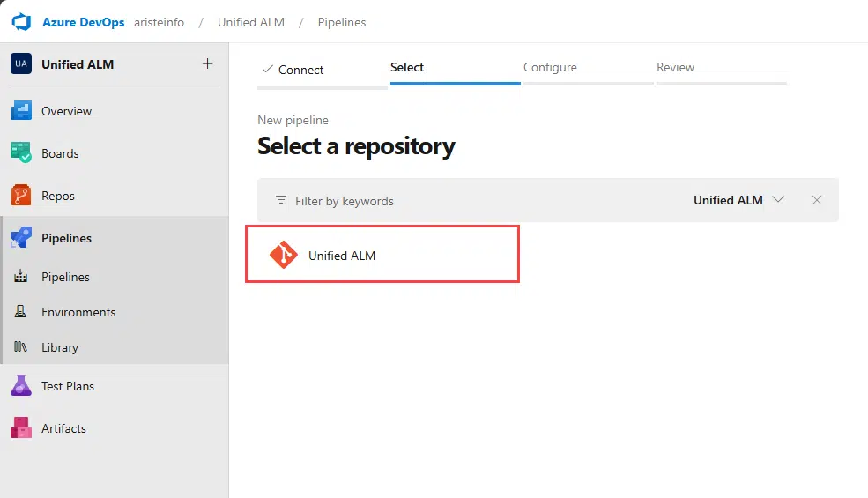
Task: Click the Filter by keywords field
Action: pyautogui.click(x=476, y=201)
